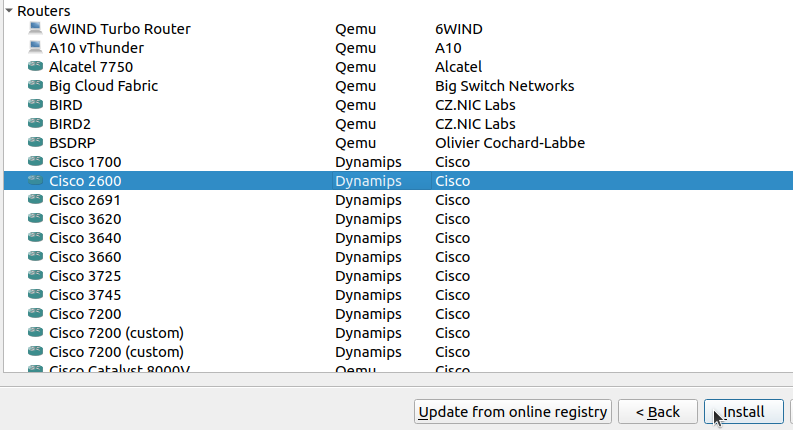Select the Cisco 2691 appliance
This screenshot has height=430, width=793.
tap(85, 200)
